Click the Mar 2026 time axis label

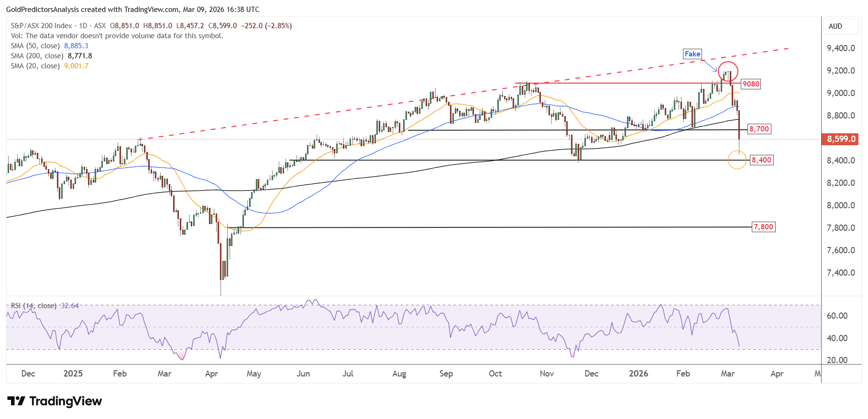click(727, 374)
